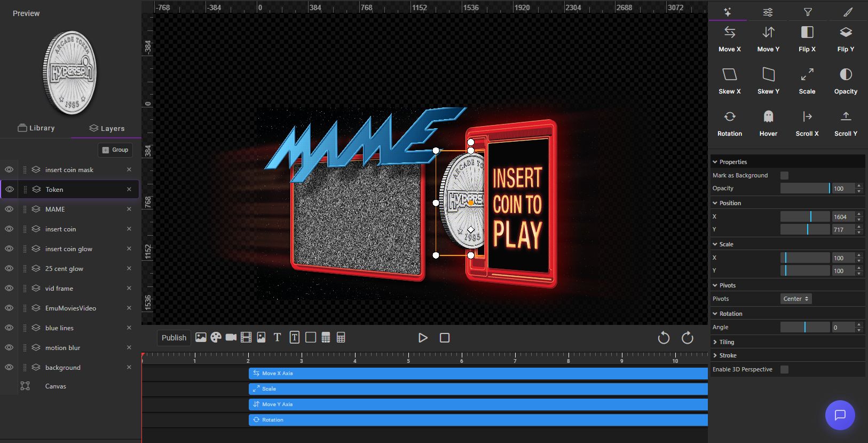Image resolution: width=868 pixels, height=443 pixels.
Task: Adjust the Opacity slider
Action: [805, 188]
